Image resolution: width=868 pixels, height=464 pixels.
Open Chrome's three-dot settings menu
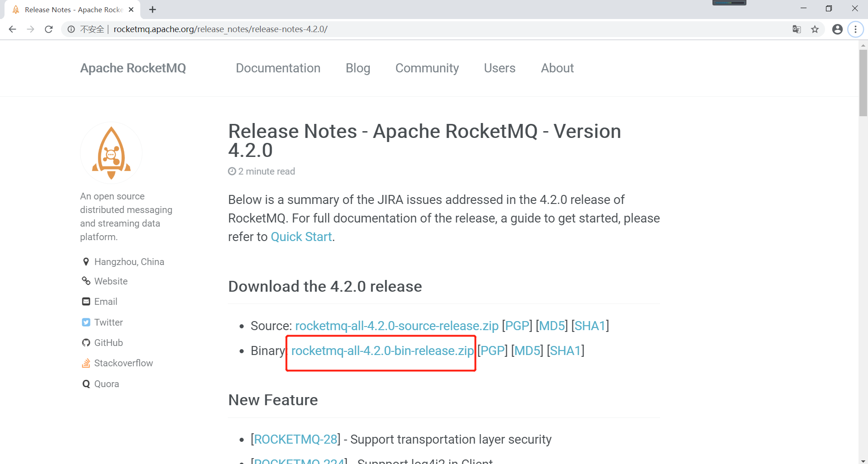[855, 29]
